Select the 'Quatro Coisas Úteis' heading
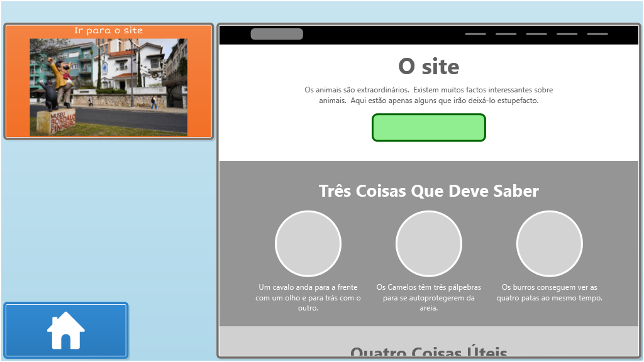 coord(429,352)
